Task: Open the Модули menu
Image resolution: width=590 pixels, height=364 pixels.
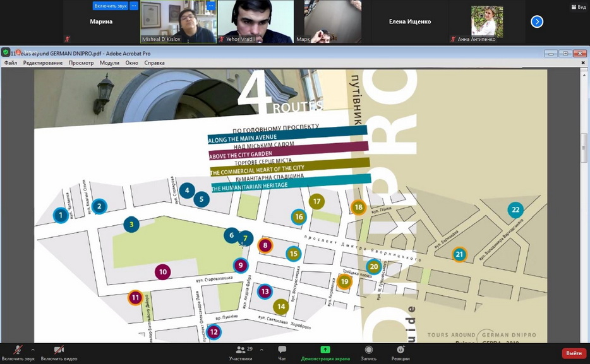Action: (109, 62)
